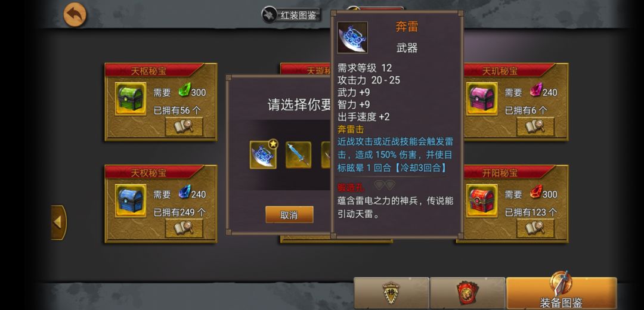Open the 开阳秘宝 book preview icon
This screenshot has width=644, height=310.
(x=535, y=228)
